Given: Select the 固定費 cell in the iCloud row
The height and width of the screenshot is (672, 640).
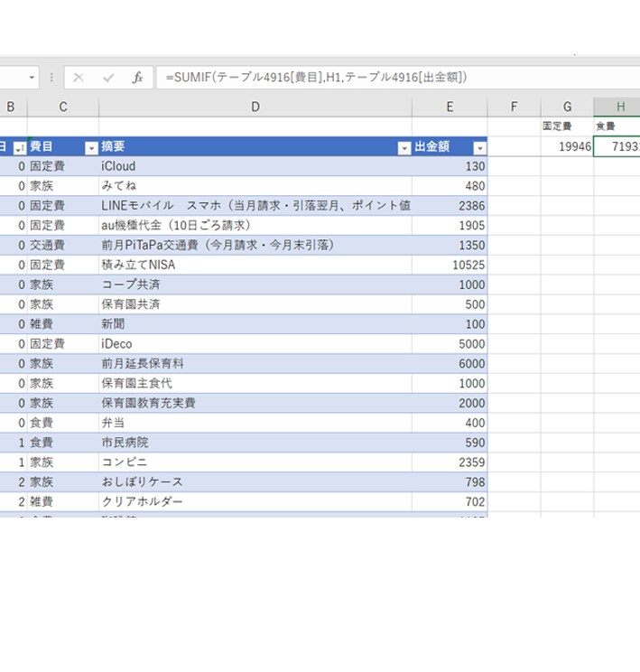Looking at the screenshot, I should [x=63, y=166].
